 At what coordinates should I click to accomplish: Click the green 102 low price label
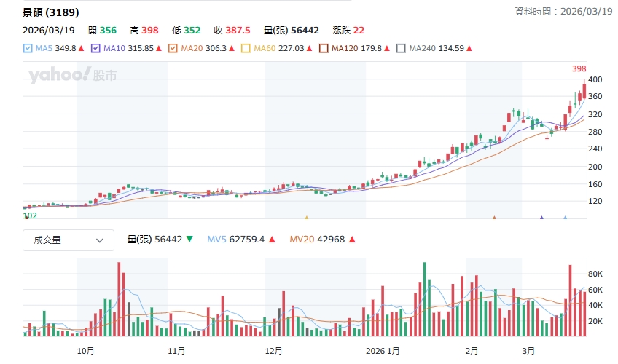pyautogui.click(x=30, y=215)
